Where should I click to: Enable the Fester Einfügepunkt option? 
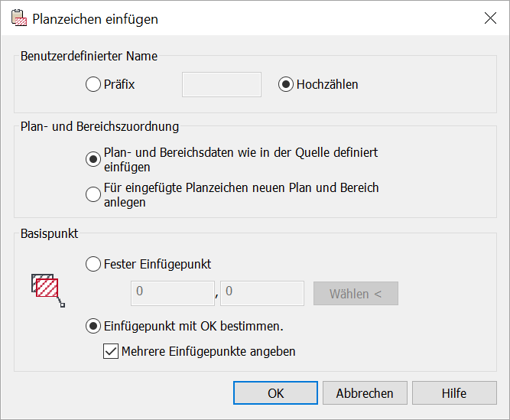pyautogui.click(x=93, y=264)
